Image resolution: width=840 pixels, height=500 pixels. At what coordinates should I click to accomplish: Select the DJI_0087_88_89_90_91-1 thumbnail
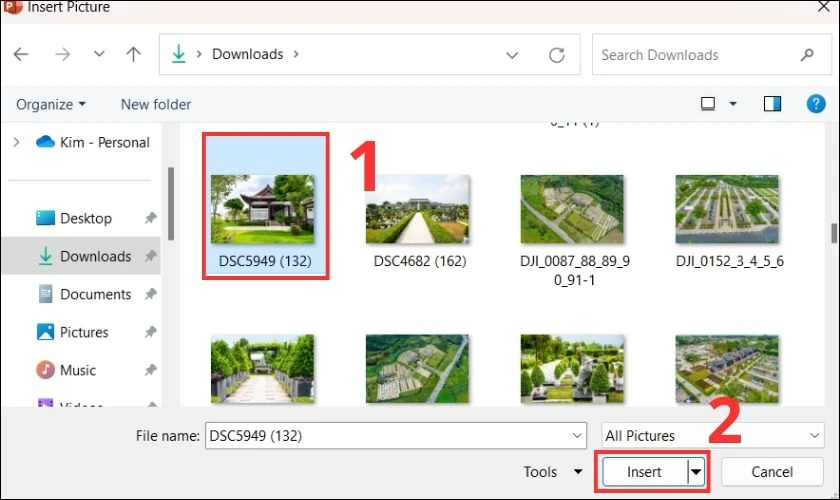(x=572, y=209)
